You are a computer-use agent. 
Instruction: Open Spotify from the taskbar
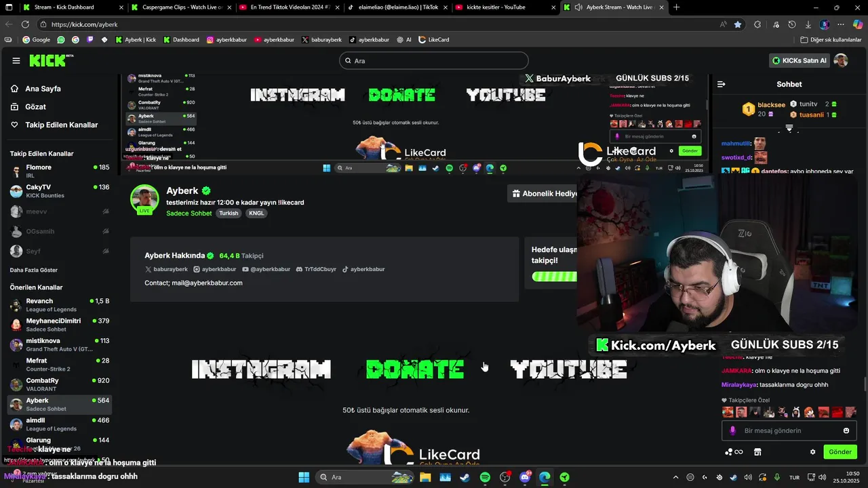(485, 477)
